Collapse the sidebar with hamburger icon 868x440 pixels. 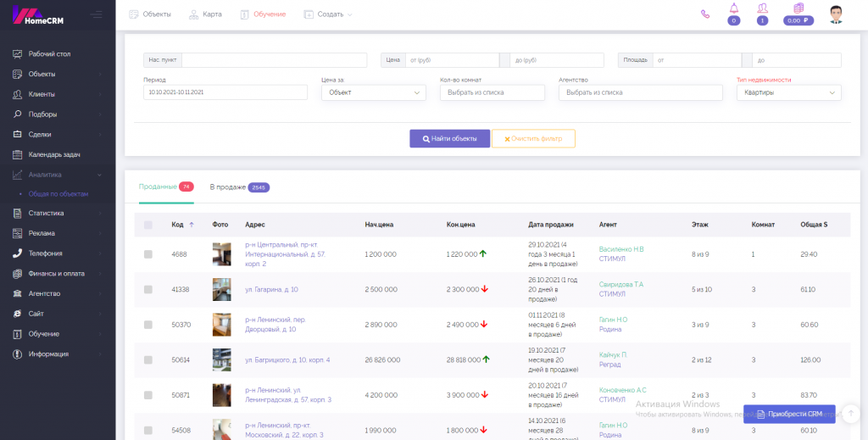point(96,14)
